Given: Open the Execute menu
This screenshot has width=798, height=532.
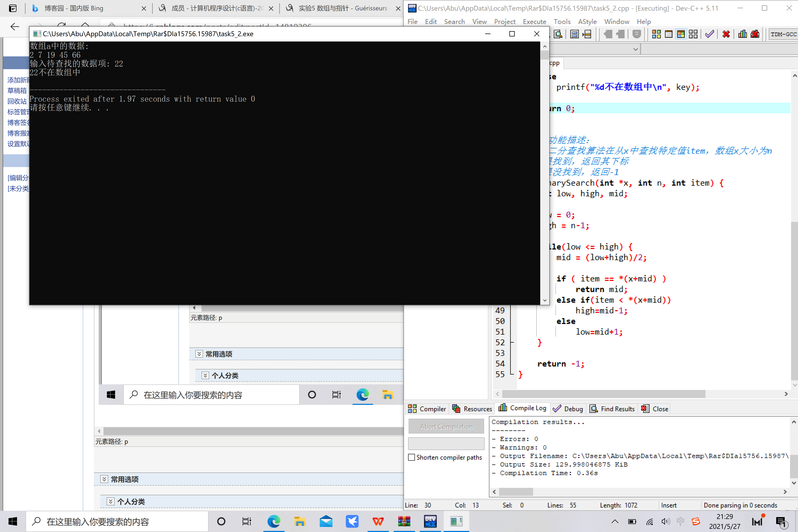Looking at the screenshot, I should pos(534,22).
